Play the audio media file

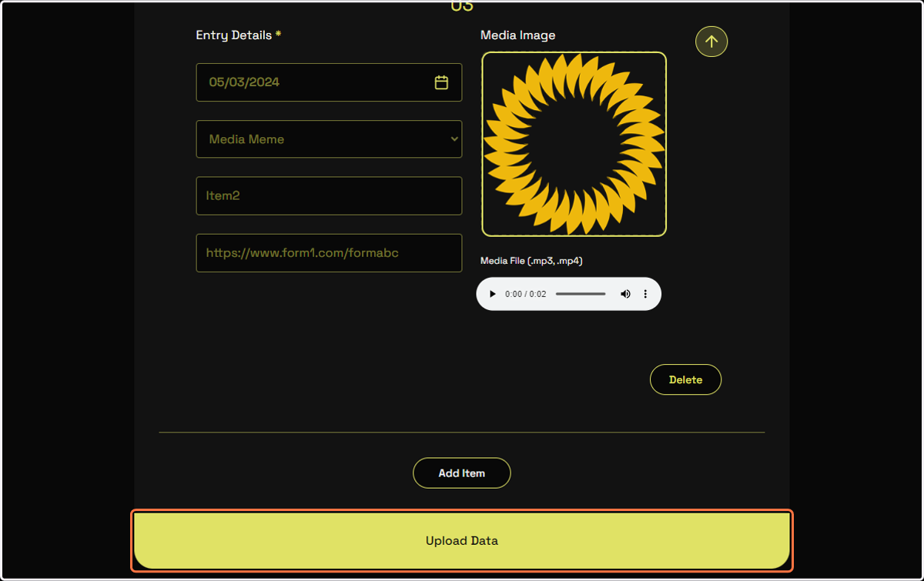pos(493,294)
